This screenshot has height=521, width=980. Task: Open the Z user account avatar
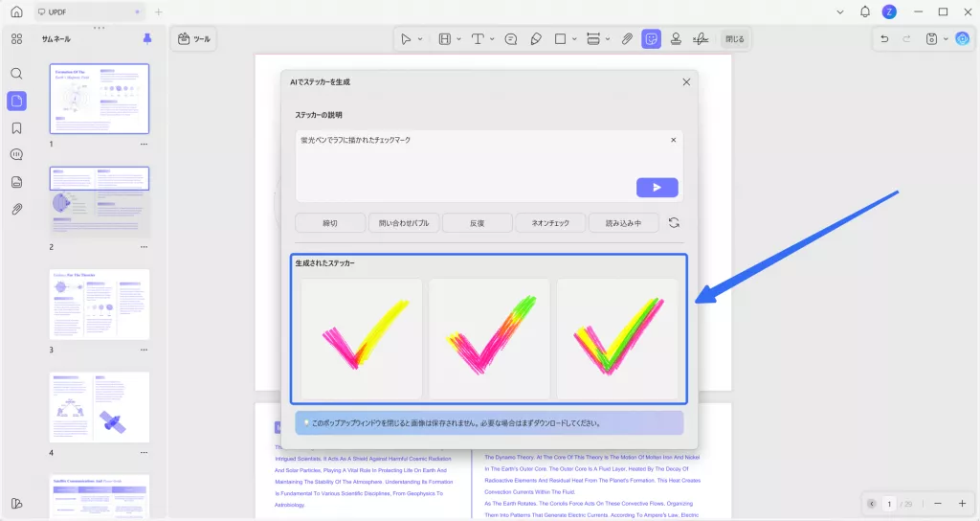pyautogui.click(x=889, y=11)
